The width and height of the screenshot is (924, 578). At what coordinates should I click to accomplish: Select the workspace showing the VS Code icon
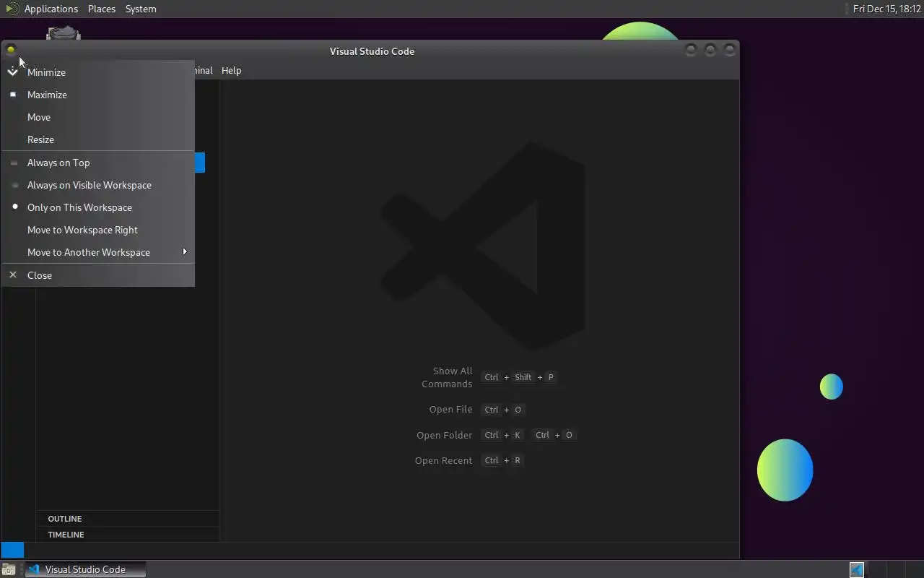857,569
